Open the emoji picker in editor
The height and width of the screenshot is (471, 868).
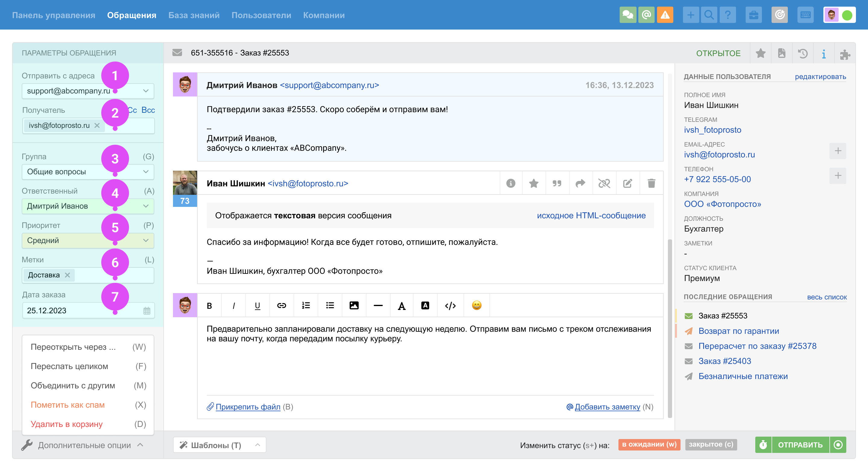(x=476, y=305)
